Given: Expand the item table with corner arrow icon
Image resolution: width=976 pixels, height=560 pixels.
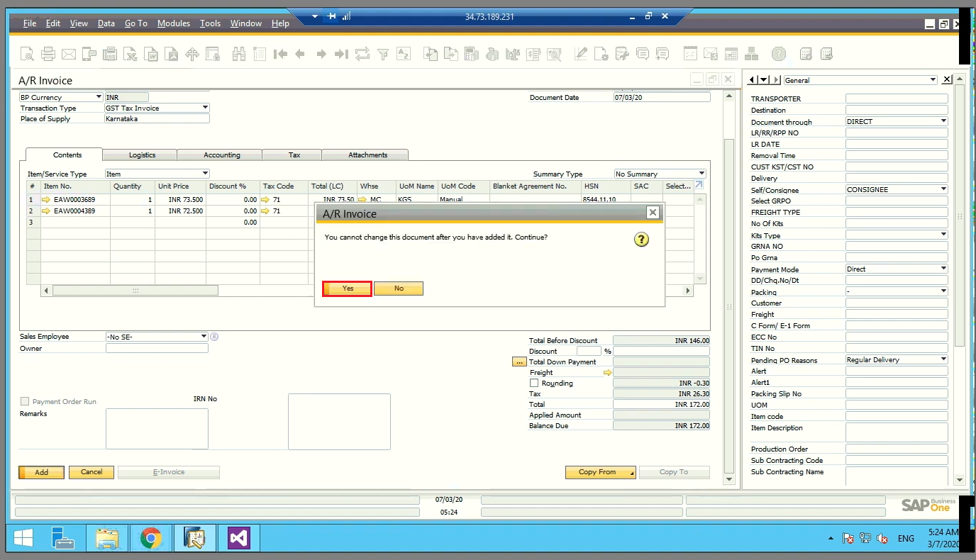Looking at the screenshot, I should (x=699, y=185).
